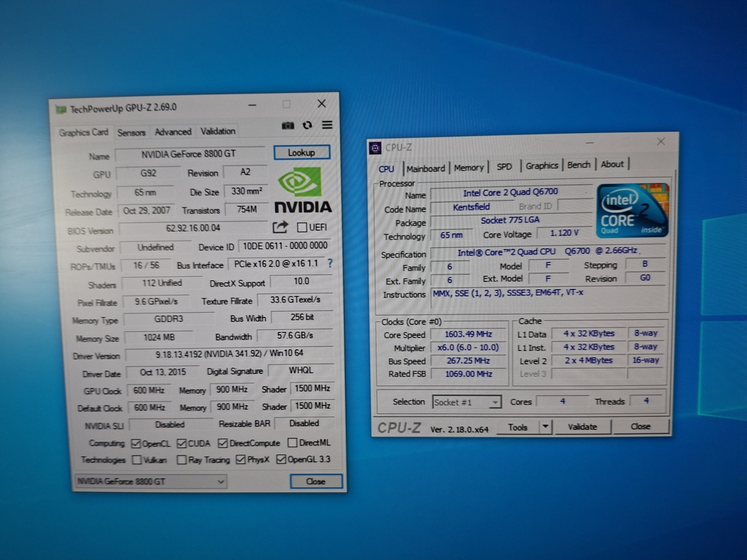This screenshot has width=747, height=560.
Task: Click the GPU name field NVIDIA GeForce 8800 GT
Action: pos(189,154)
